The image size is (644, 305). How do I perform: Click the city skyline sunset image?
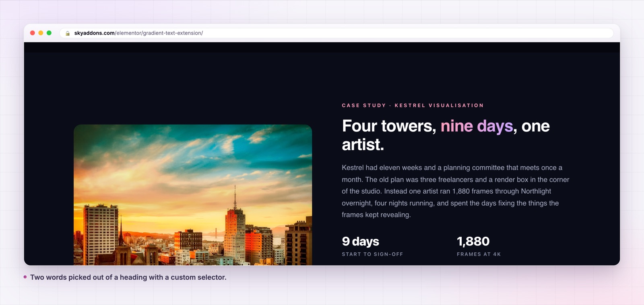193,195
